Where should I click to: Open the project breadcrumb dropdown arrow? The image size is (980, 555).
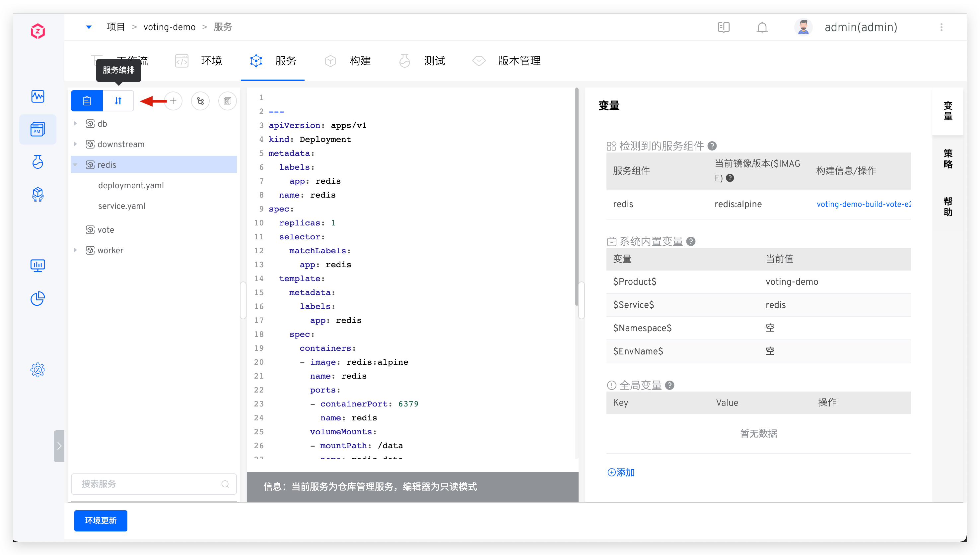coord(89,27)
